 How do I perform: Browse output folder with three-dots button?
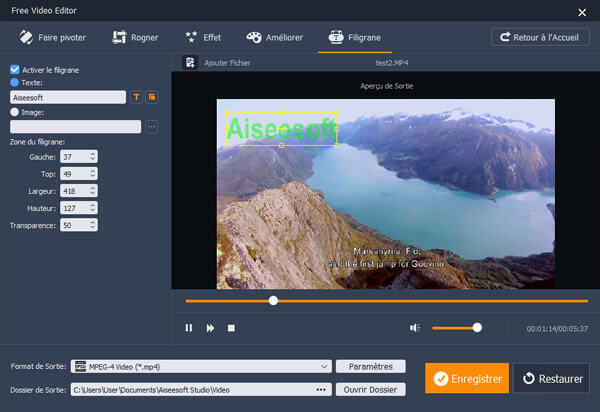click(x=321, y=389)
